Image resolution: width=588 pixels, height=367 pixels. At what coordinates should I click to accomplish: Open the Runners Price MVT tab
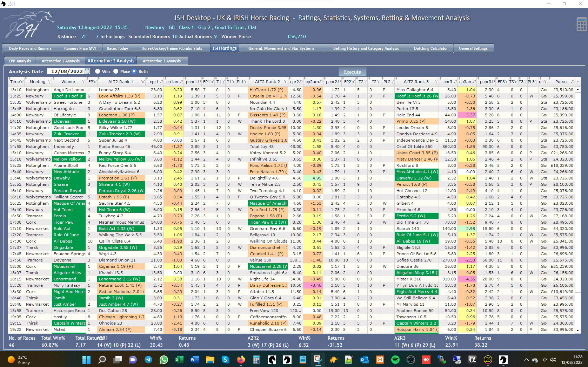[80, 48]
